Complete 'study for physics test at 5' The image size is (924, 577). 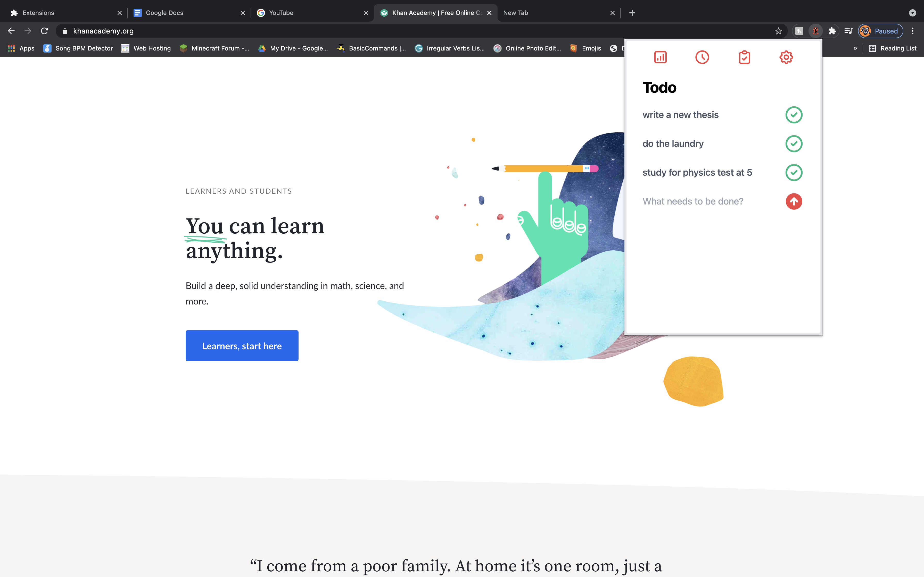794,173
